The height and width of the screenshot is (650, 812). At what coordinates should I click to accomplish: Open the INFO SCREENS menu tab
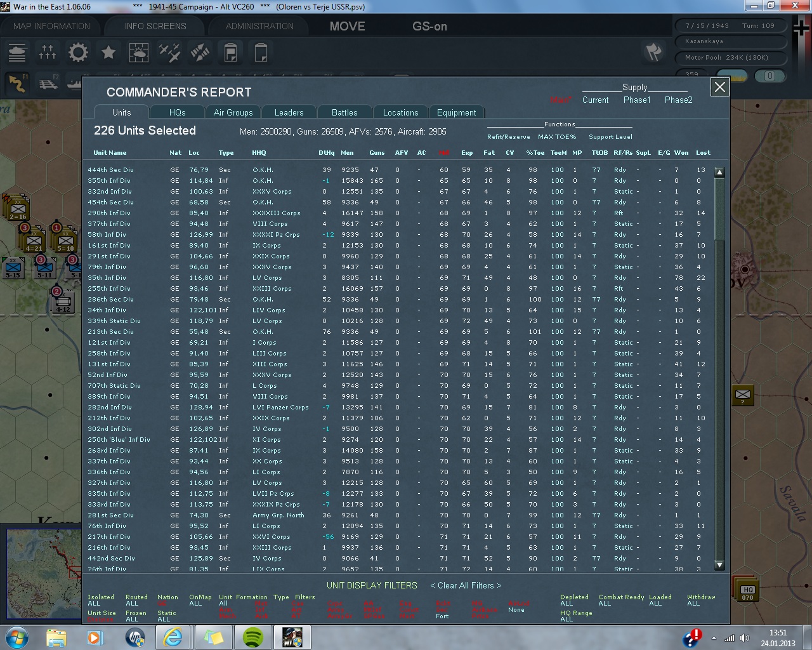coord(155,26)
